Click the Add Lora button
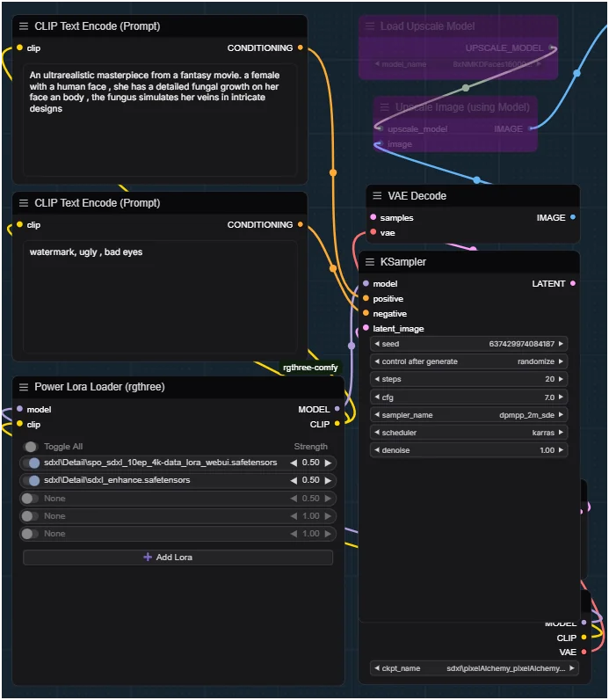The height and width of the screenshot is (700, 609). pos(178,558)
